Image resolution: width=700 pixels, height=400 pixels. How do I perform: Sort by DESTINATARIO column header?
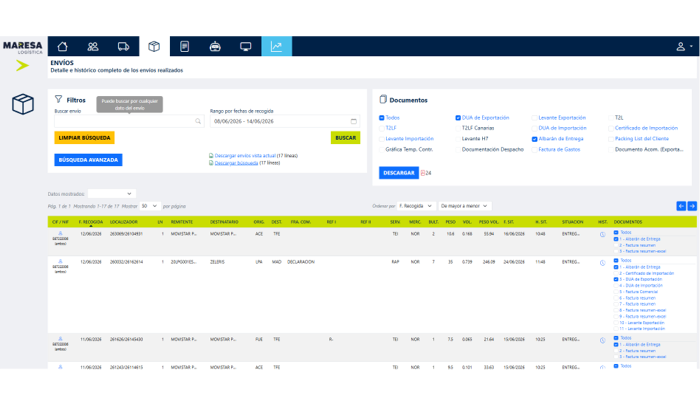224,222
